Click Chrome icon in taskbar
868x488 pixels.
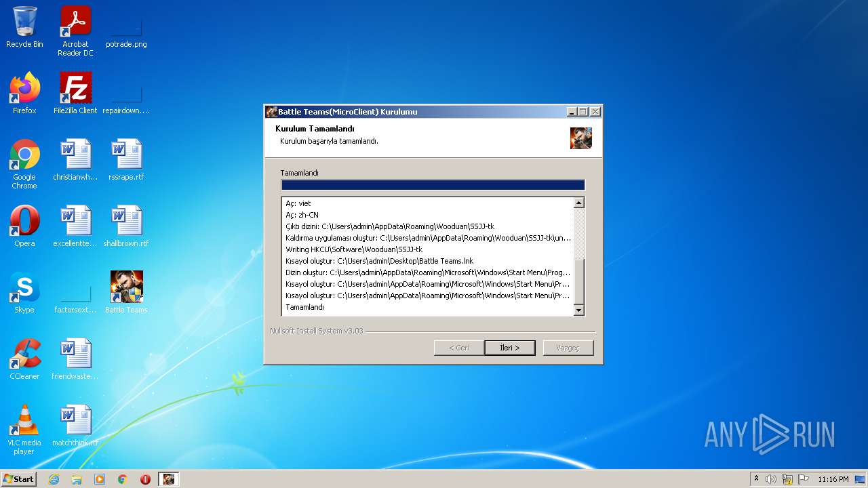pyautogui.click(x=123, y=479)
